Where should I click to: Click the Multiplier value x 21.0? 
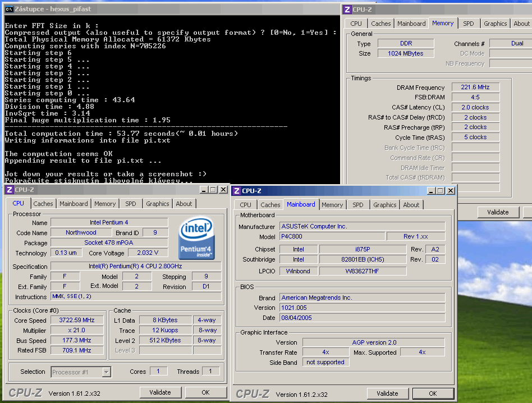(x=77, y=330)
